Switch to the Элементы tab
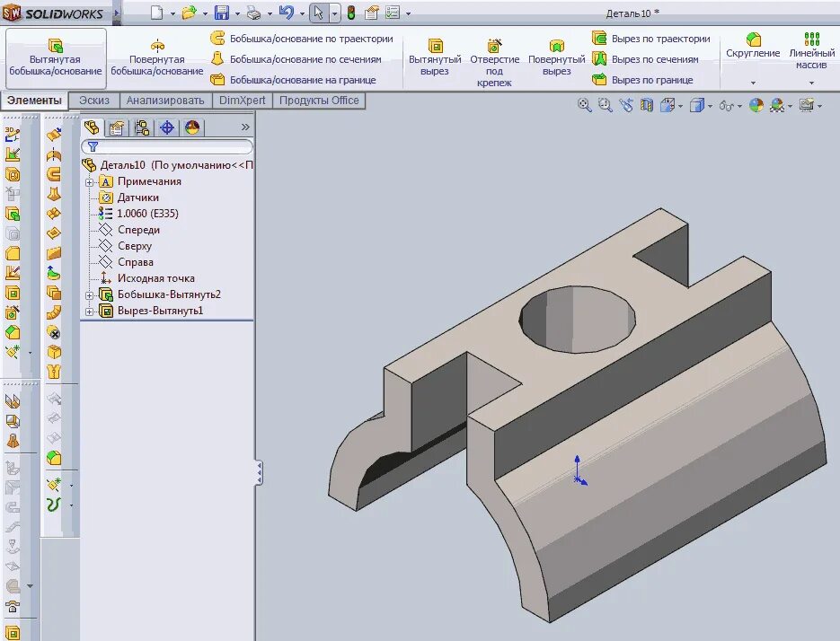The image size is (840, 641). click(x=34, y=101)
